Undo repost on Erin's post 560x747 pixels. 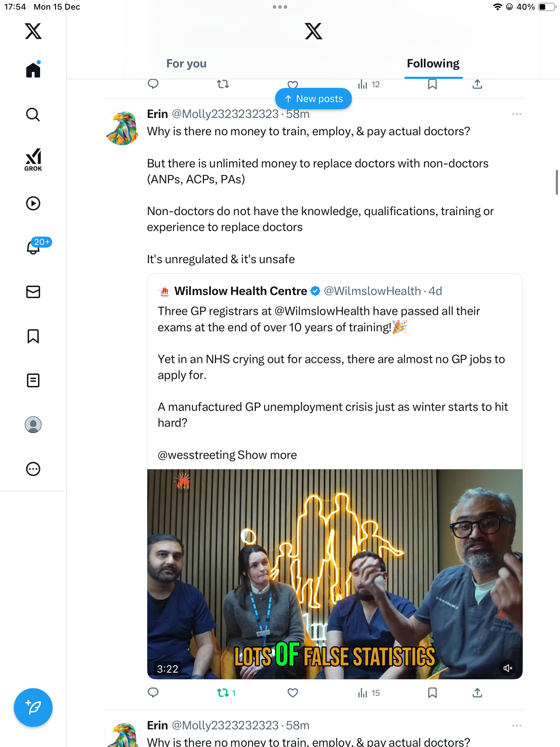223,693
